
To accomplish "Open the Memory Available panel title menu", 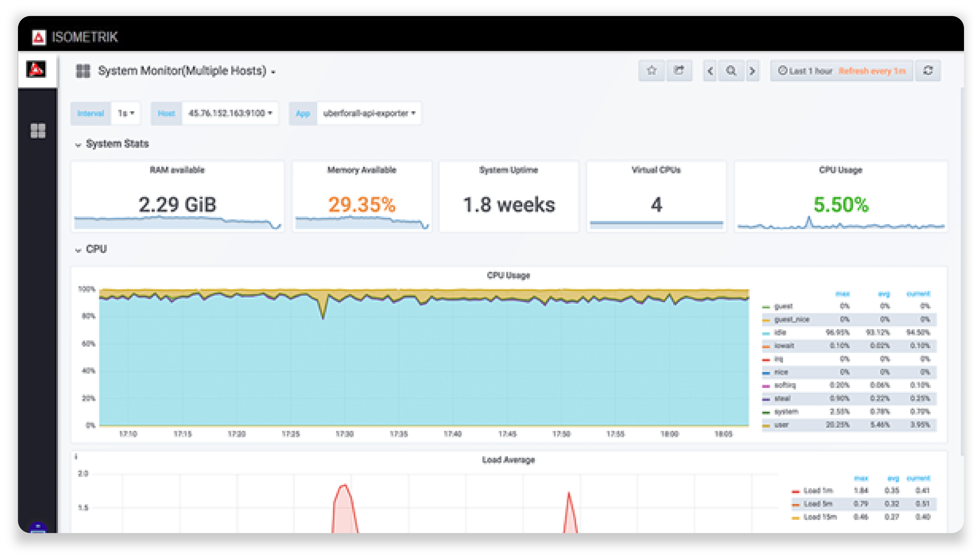I will (x=361, y=170).
